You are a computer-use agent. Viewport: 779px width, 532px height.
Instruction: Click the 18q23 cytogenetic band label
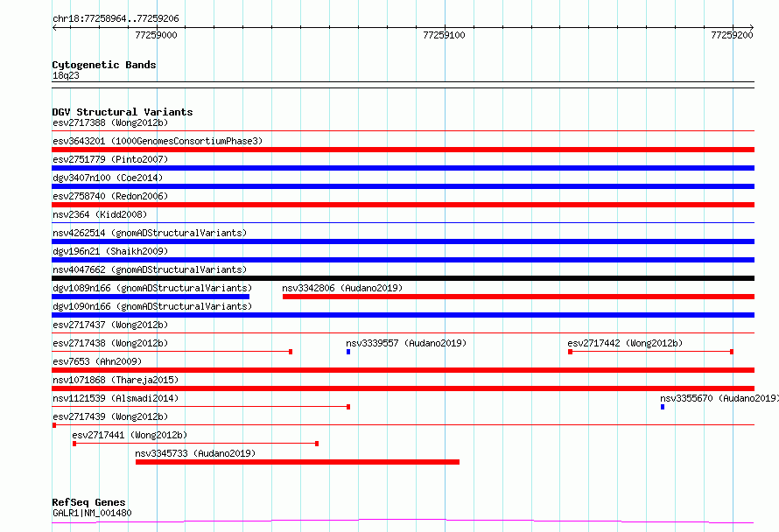66,75
